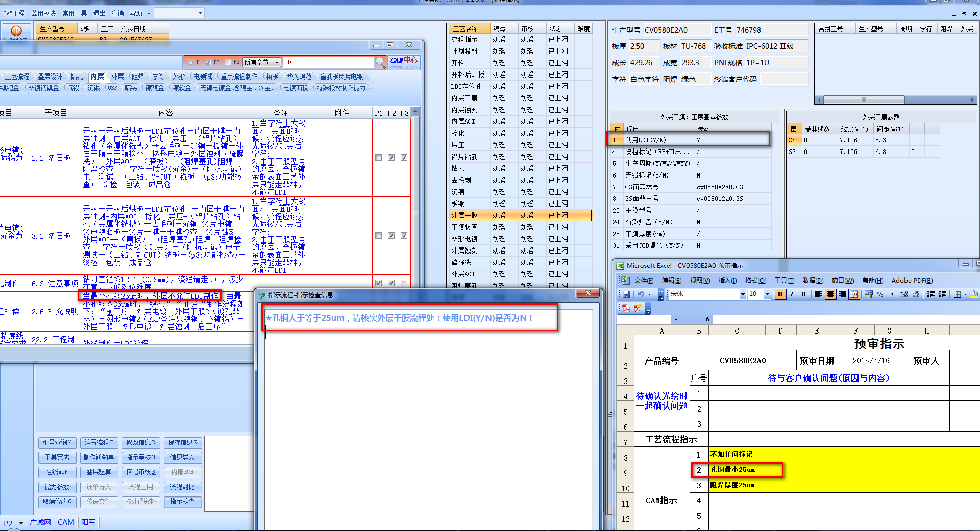Open the Excel font size dropdown
The width and height of the screenshot is (980, 531).
767,294
